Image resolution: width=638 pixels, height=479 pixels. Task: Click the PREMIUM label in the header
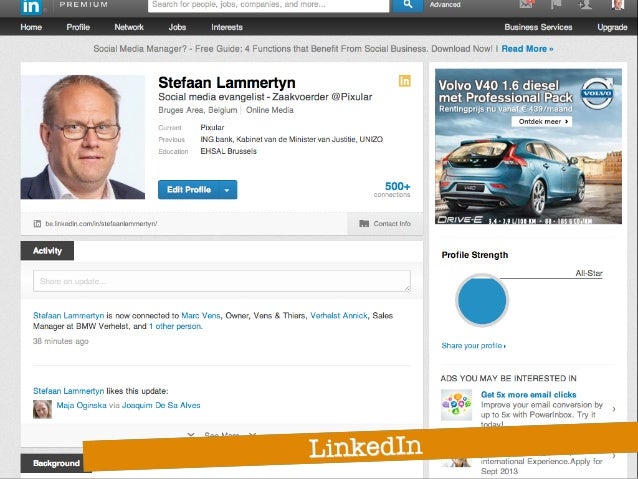pyautogui.click(x=84, y=4)
